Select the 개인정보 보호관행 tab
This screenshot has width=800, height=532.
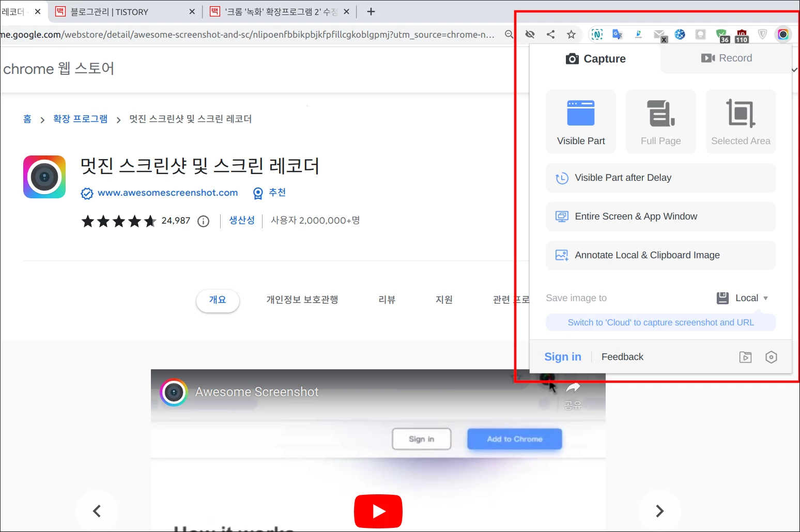point(302,300)
